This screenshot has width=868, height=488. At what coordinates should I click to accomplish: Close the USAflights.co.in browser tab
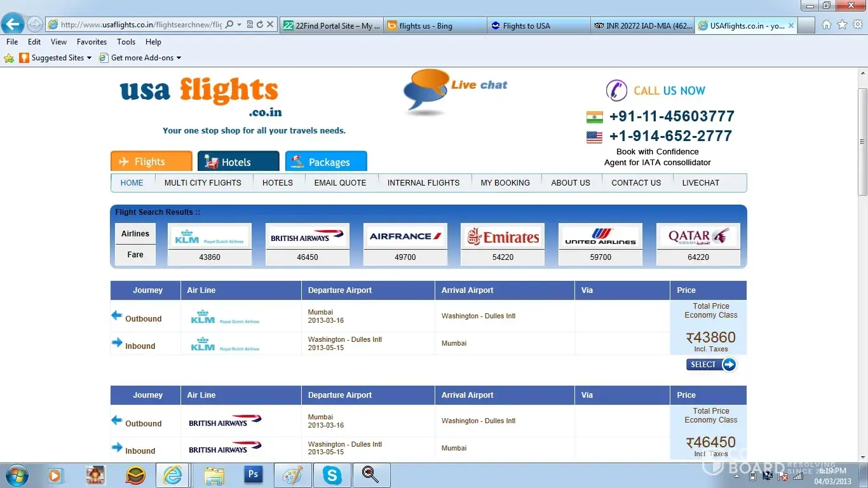click(x=791, y=25)
